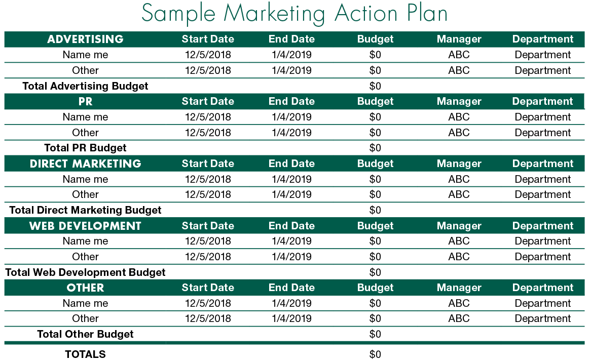
Task: Click Advertising section Start Date column header
Action: [208, 39]
